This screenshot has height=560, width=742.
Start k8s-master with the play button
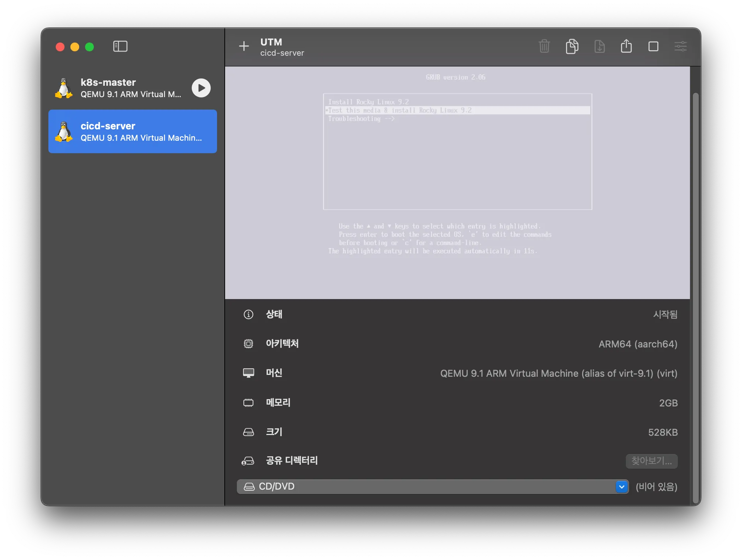[201, 88]
